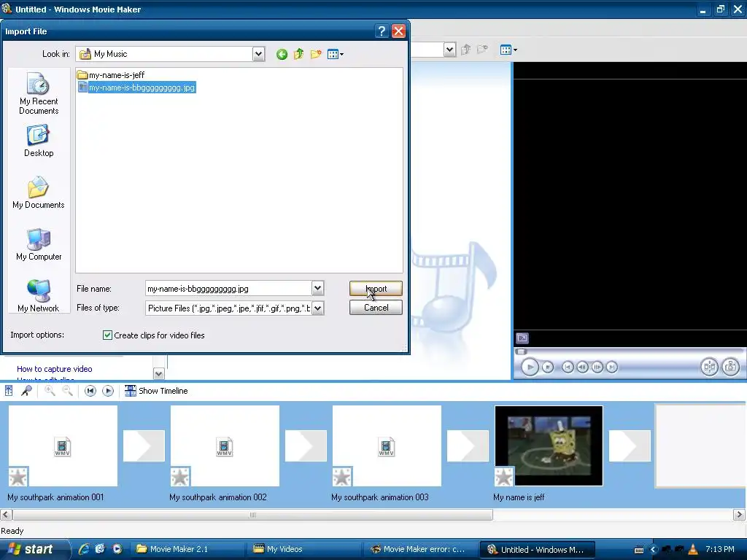The width and height of the screenshot is (747, 560).
Task: Expand the File name dropdown arrow
Action: click(318, 288)
